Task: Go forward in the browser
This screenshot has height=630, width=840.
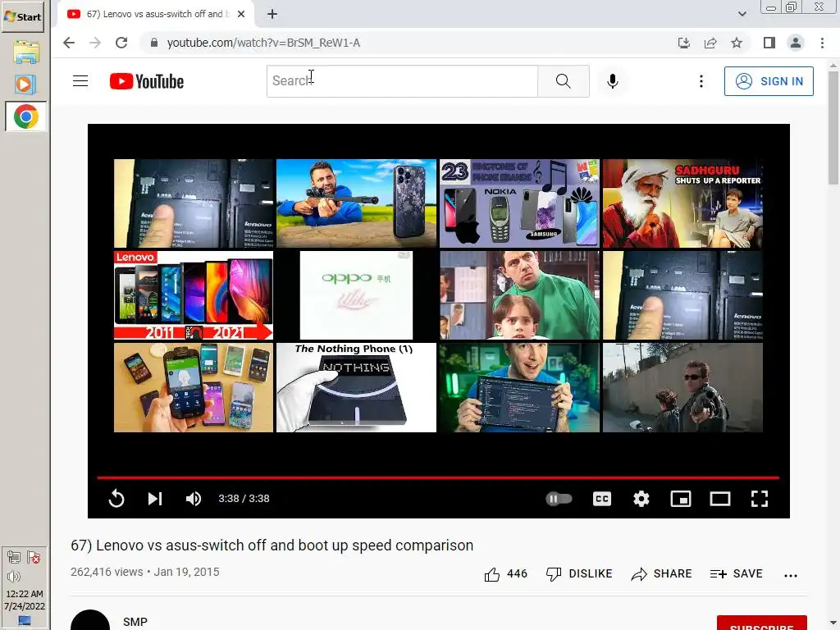Action: tap(95, 43)
